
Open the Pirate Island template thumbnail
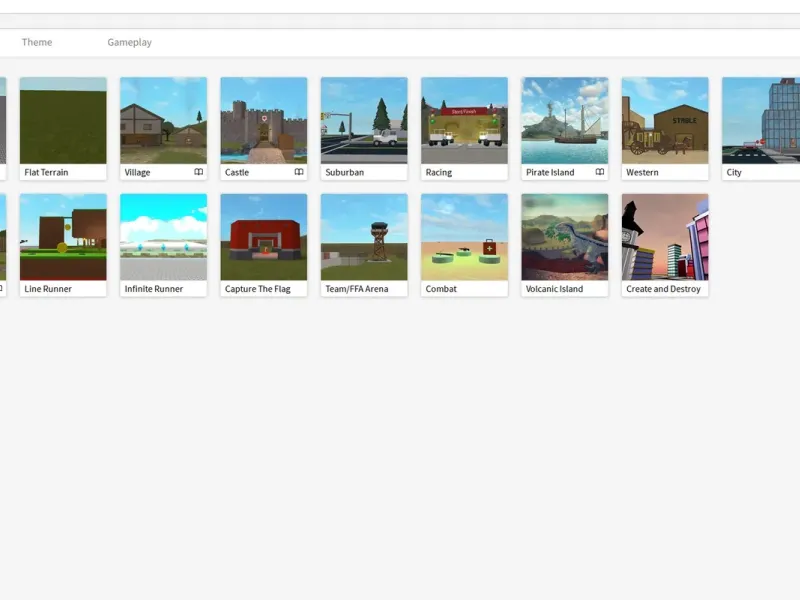click(565, 120)
